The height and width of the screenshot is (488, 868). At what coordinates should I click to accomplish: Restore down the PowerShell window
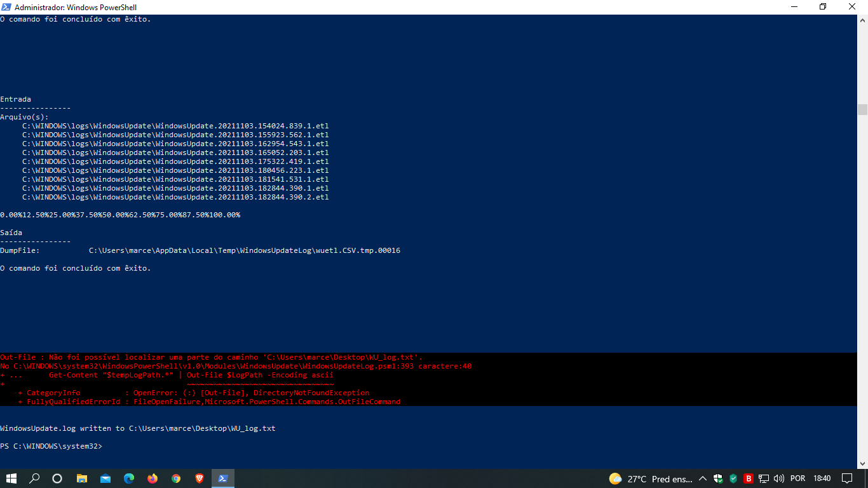(824, 7)
